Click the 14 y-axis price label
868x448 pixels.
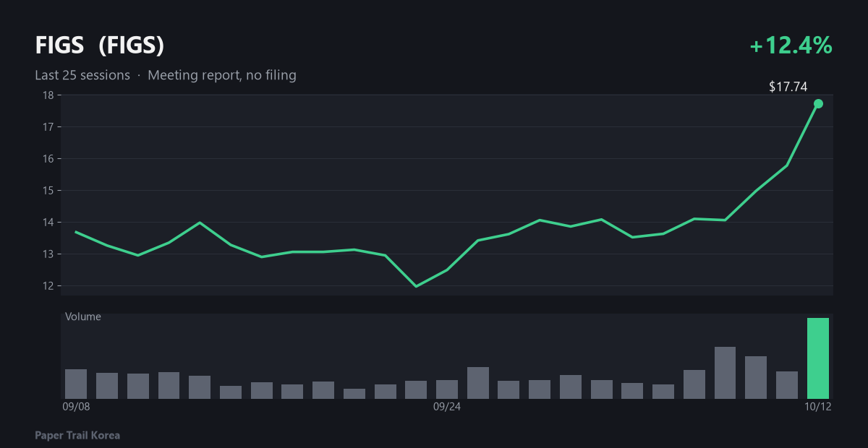click(48, 223)
